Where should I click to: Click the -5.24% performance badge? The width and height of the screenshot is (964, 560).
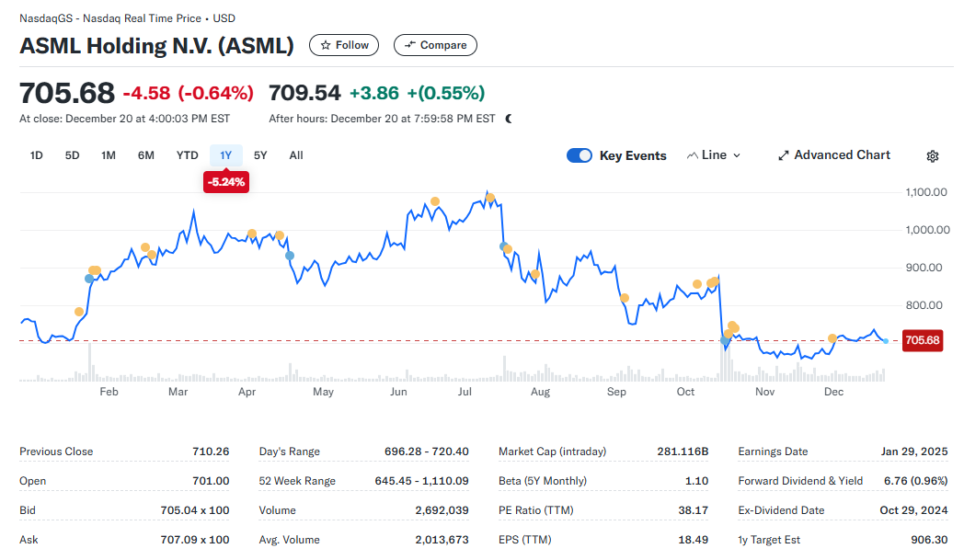[x=226, y=182]
